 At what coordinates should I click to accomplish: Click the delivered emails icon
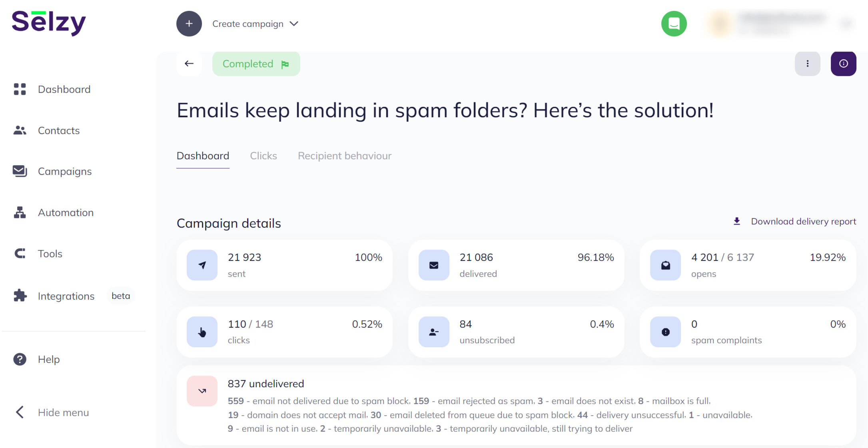click(x=434, y=264)
